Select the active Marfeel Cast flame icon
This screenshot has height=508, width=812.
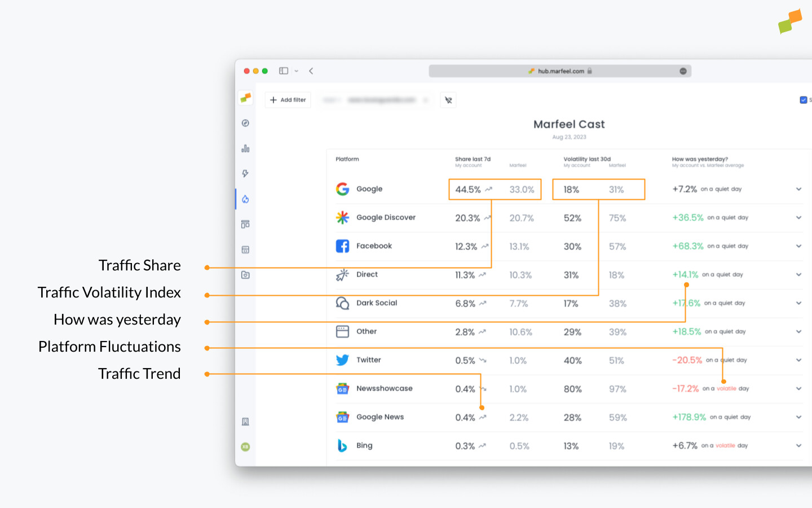245,199
